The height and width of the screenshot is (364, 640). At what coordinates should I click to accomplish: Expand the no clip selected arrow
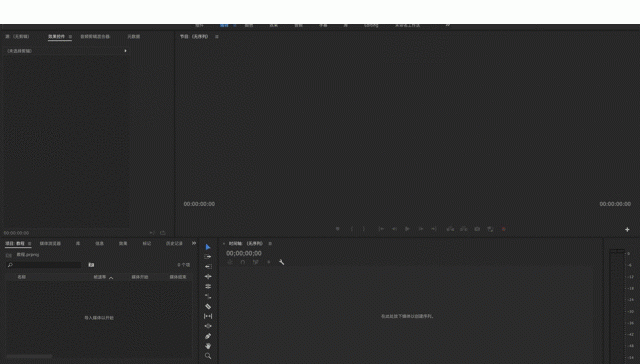(125, 51)
